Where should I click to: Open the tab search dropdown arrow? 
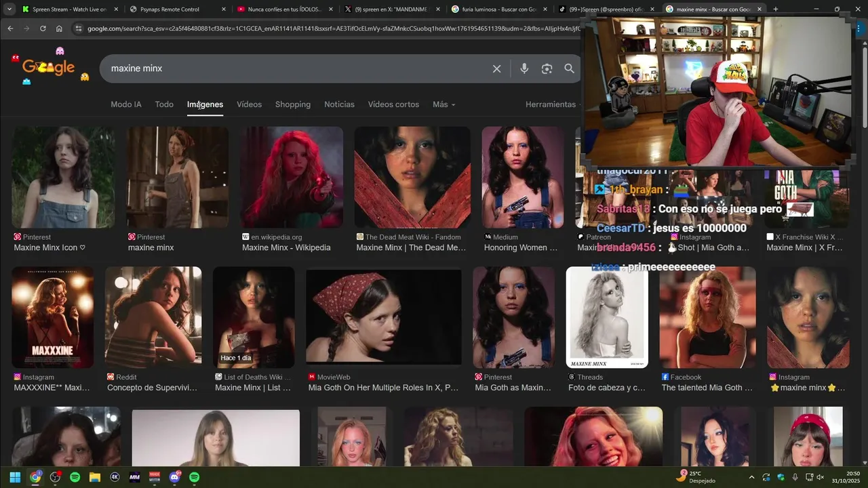[9, 9]
